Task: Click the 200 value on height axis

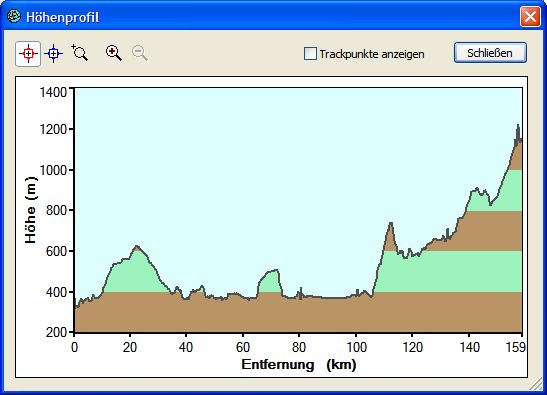Action: [56, 332]
